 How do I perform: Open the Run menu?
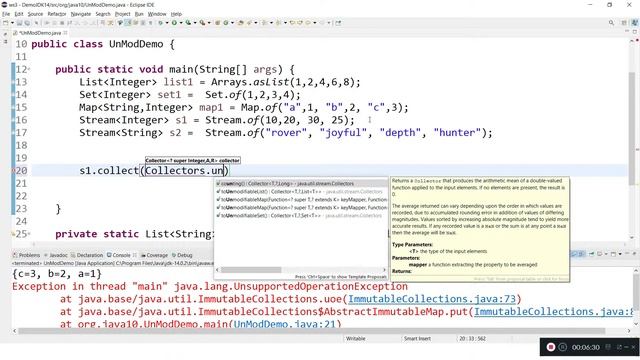pyautogui.click(x=139, y=14)
